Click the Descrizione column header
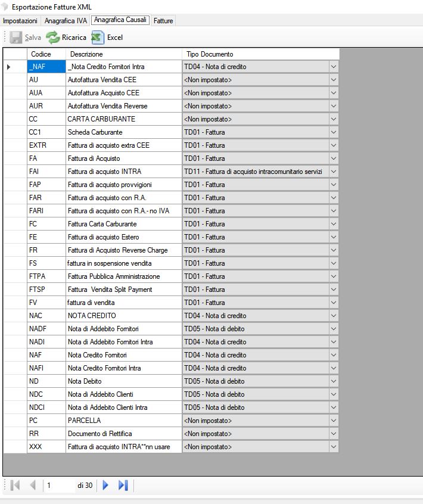 123,54
